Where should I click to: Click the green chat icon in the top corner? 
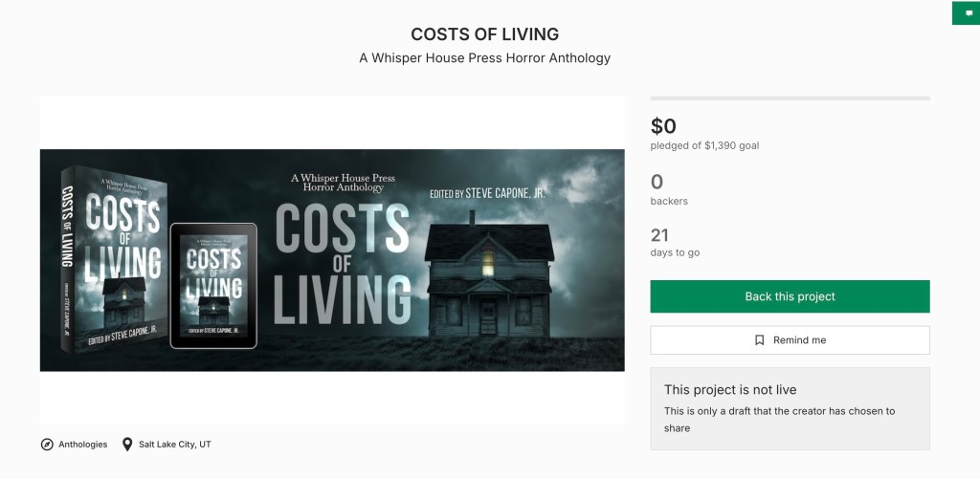click(966, 13)
